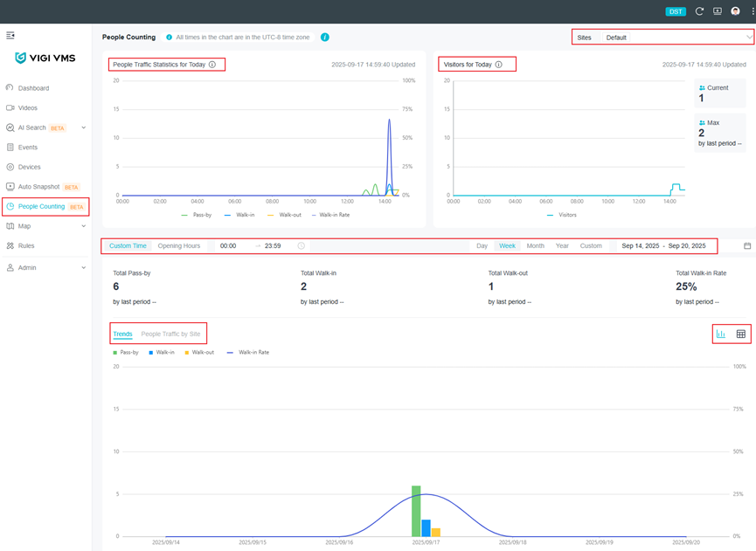
Task: Select the Month time range tab
Action: tap(536, 245)
